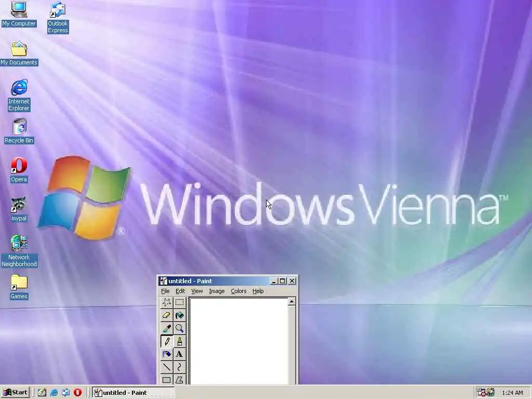Open the File menu in Paint

(x=165, y=291)
